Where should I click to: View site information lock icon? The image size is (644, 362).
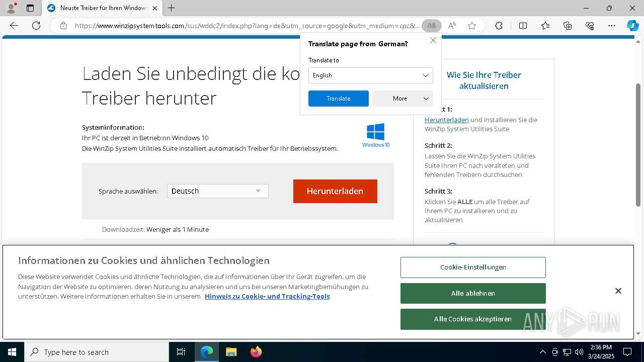point(63,26)
